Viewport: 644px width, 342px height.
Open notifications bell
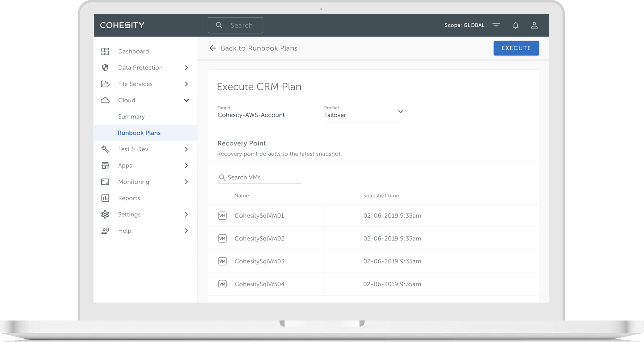point(515,25)
